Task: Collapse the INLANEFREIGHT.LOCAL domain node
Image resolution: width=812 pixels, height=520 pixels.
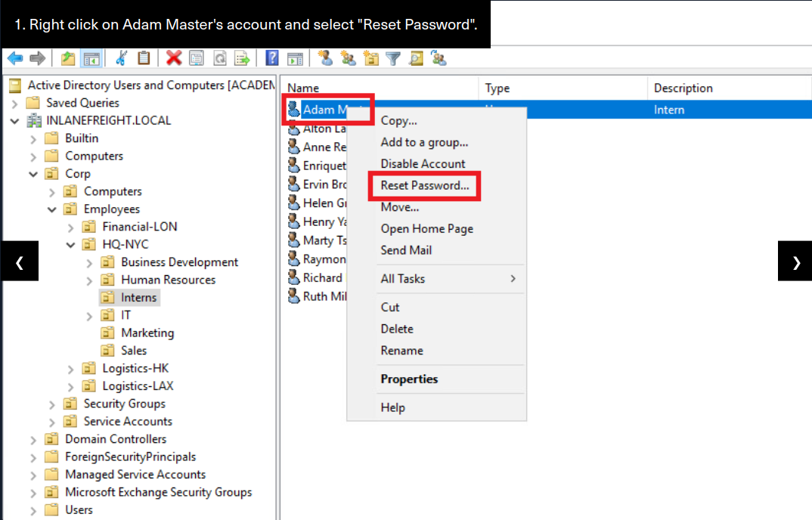Action: click(14, 121)
